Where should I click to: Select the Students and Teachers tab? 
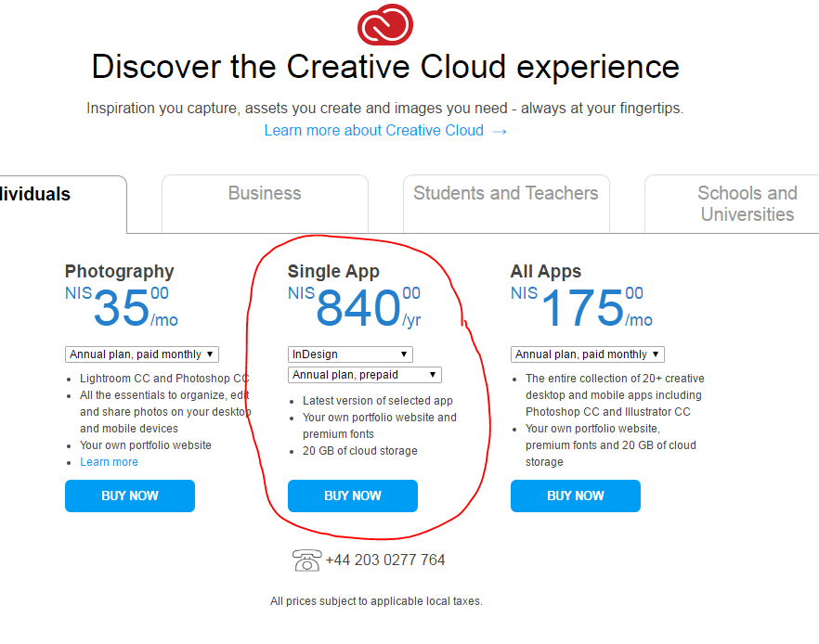point(505,193)
